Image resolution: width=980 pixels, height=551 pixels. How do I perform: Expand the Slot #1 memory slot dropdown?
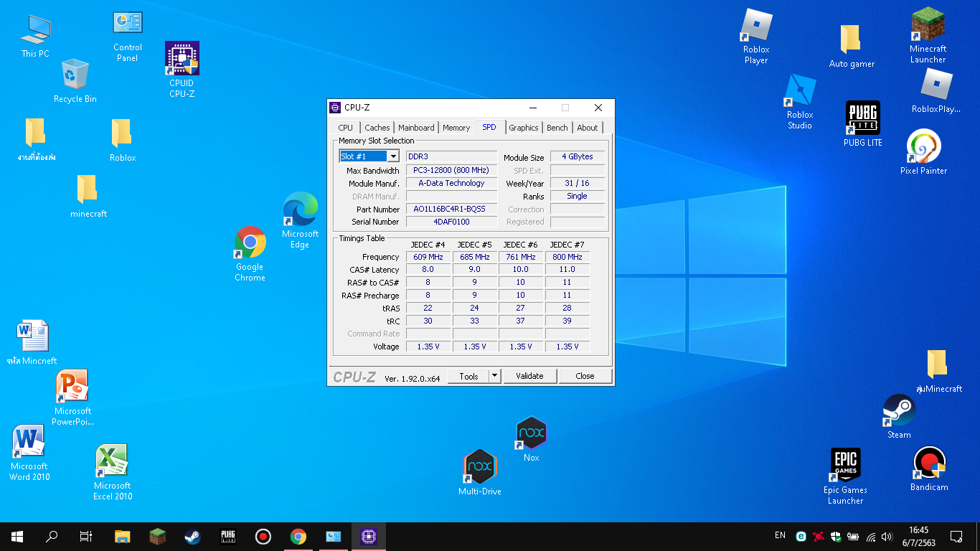(x=393, y=156)
